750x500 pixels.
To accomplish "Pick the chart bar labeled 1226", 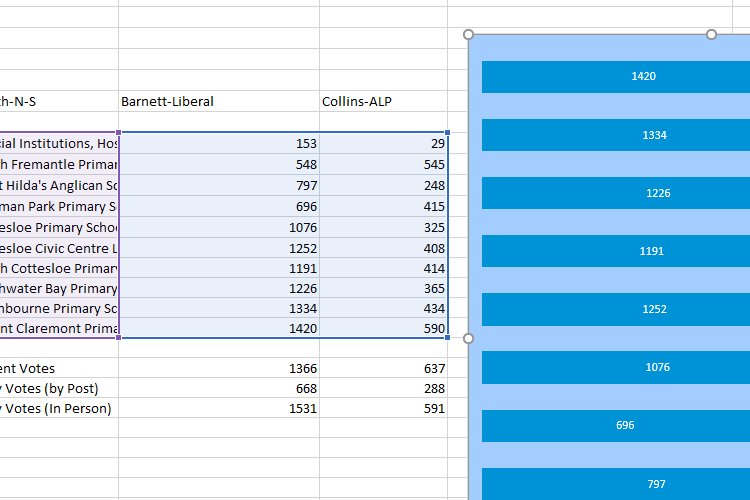I will click(615, 193).
